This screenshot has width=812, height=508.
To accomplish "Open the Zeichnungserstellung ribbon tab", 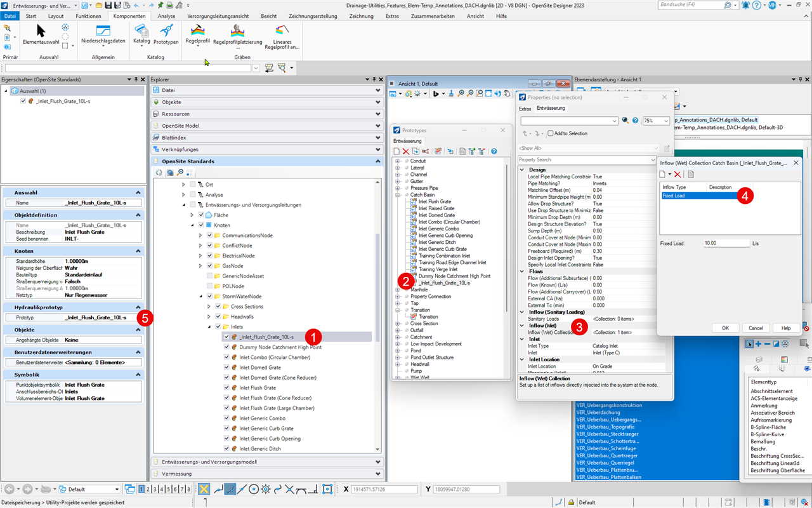I will [313, 16].
